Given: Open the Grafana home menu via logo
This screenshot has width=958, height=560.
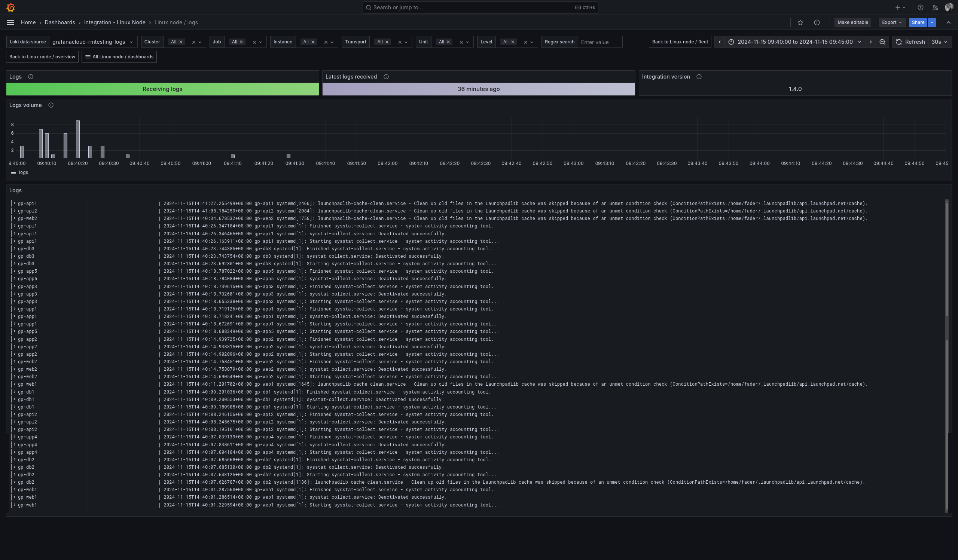Looking at the screenshot, I should click(x=10, y=7).
